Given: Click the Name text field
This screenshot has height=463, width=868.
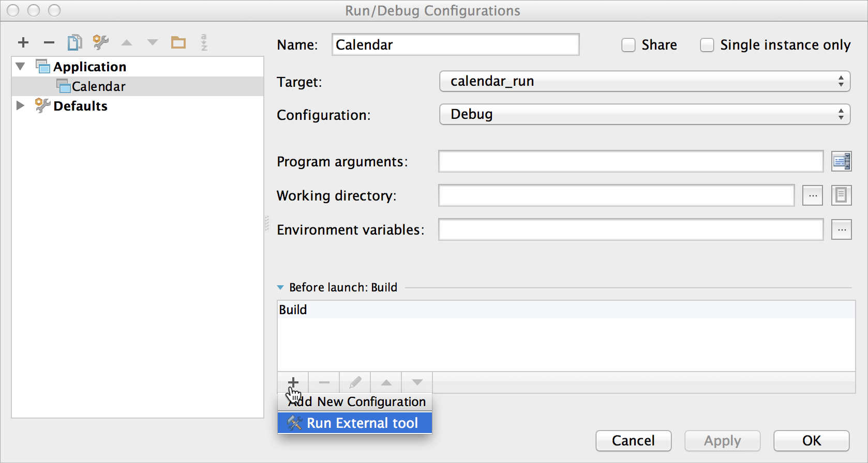Looking at the screenshot, I should point(455,45).
